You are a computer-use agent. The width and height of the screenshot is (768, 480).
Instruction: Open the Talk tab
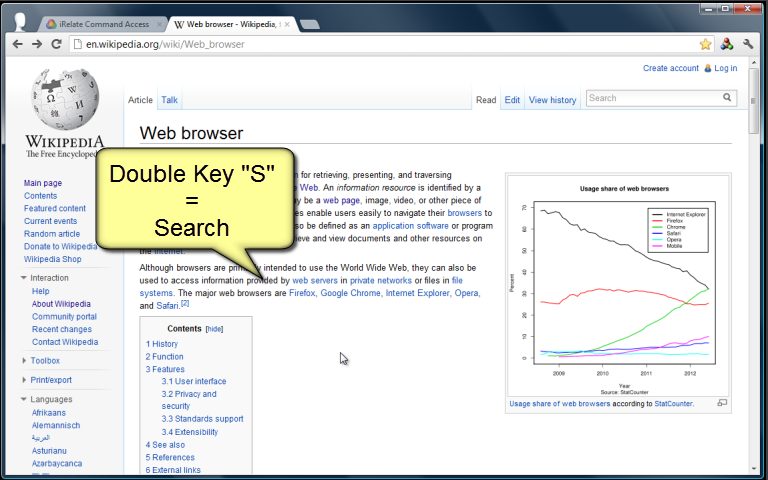coord(169,100)
